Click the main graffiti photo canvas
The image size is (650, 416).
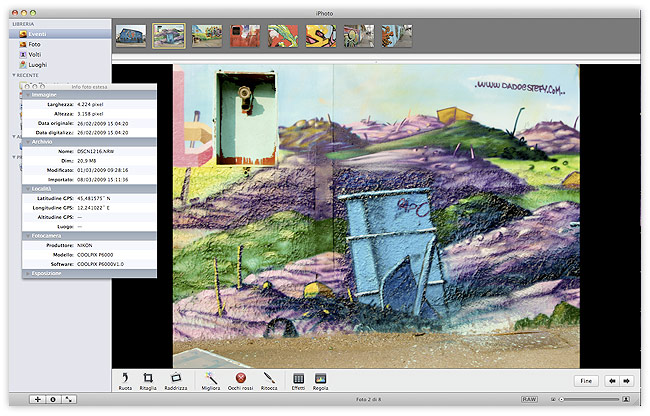click(x=376, y=216)
